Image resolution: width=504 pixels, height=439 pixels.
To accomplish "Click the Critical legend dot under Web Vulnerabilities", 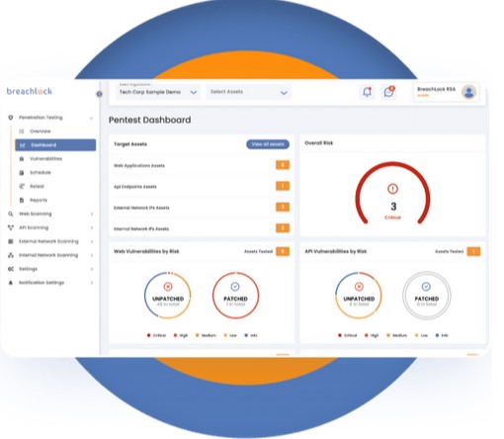I will point(149,335).
